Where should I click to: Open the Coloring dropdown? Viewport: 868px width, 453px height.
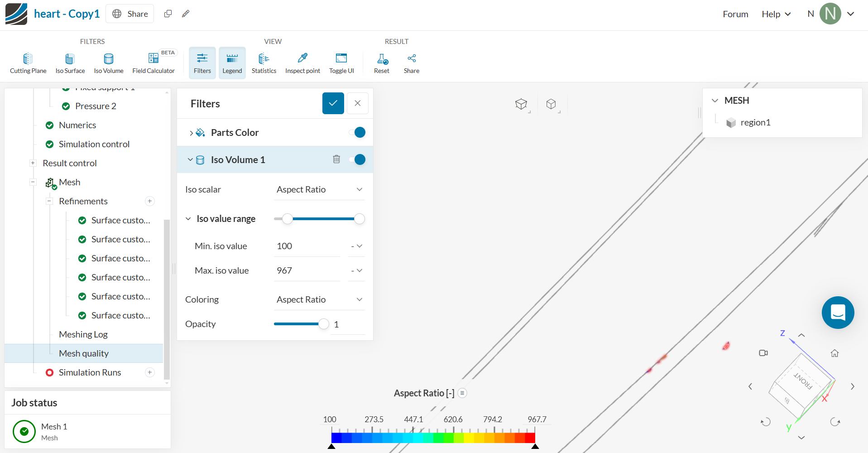319,299
